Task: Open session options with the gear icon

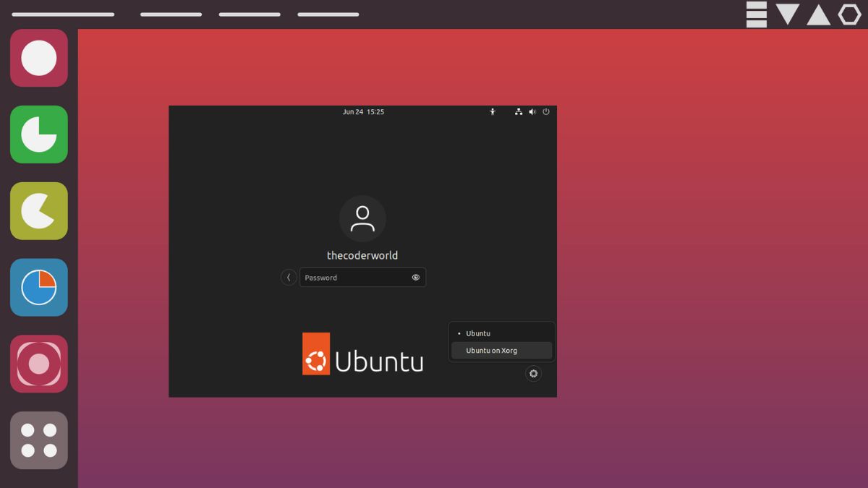Action: 533,374
